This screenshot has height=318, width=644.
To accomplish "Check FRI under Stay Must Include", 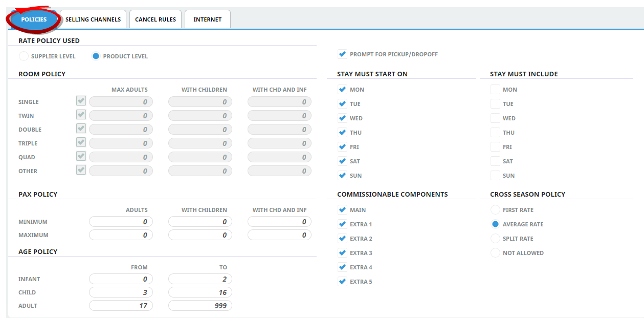I will [x=495, y=146].
